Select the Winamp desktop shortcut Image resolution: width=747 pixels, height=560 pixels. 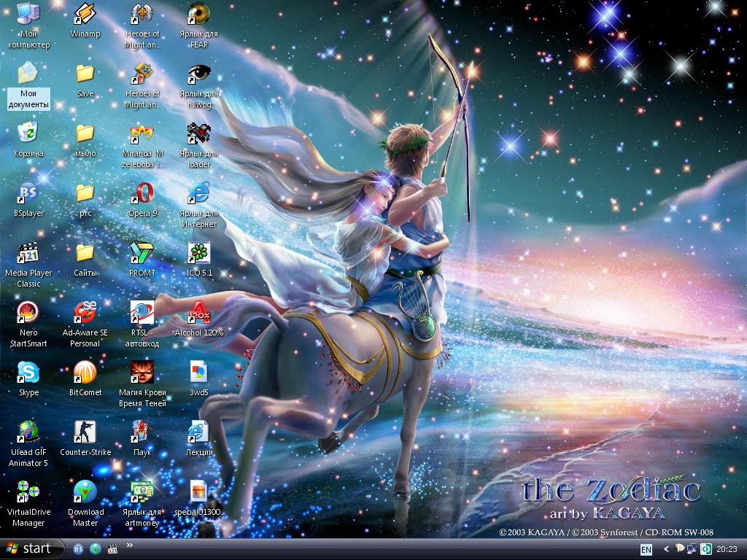(x=85, y=20)
